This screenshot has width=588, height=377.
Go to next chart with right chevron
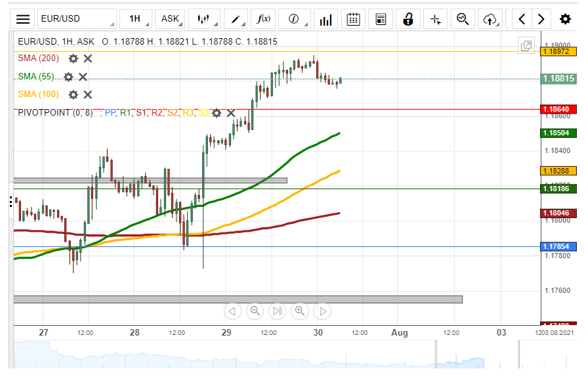541,19
